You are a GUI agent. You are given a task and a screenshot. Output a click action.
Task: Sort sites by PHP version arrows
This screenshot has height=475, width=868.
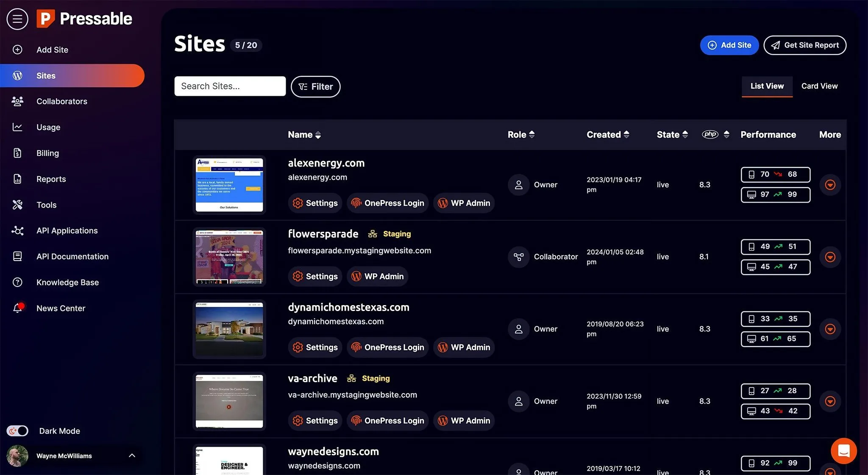pos(726,135)
